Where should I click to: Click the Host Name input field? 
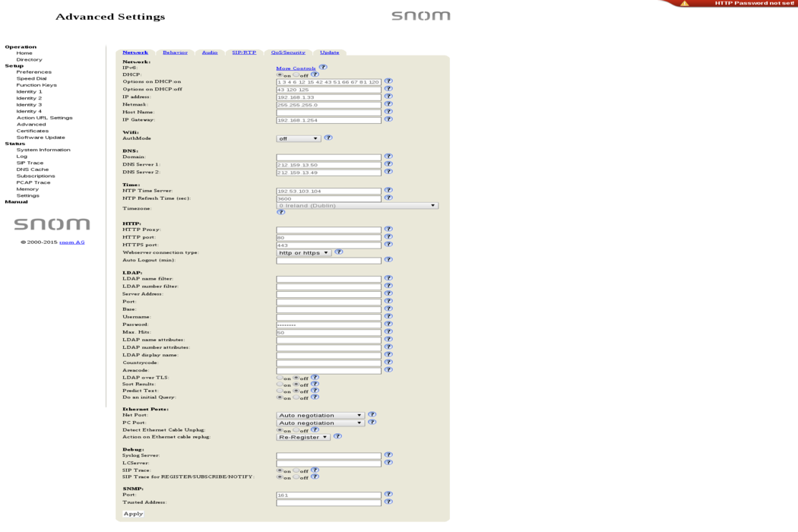(328, 112)
